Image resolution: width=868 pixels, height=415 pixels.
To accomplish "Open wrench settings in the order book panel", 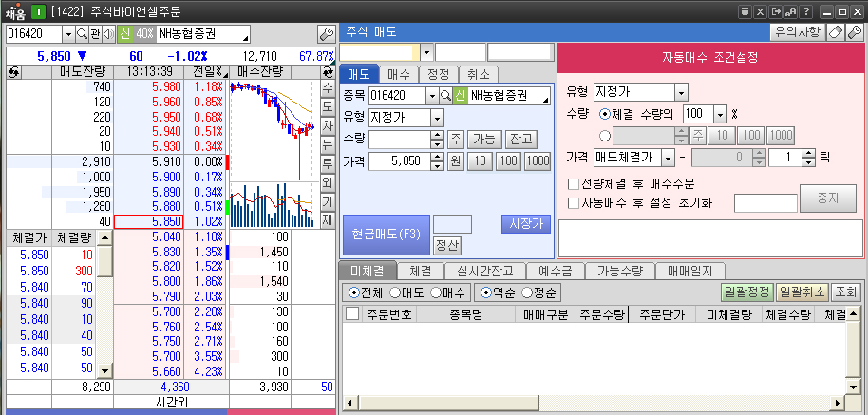I will pos(326,34).
